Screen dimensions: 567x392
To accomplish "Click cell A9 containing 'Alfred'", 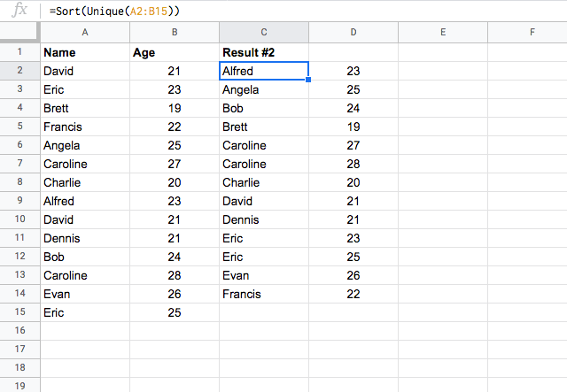I will 85,201.
